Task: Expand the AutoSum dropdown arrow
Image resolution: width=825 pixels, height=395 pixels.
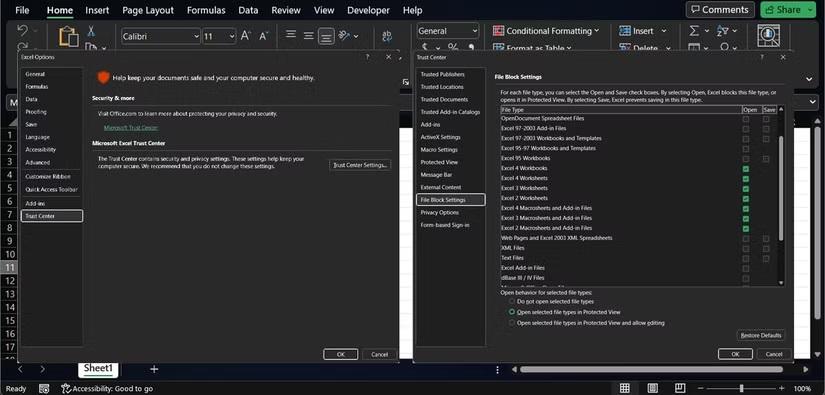Action: (706, 31)
